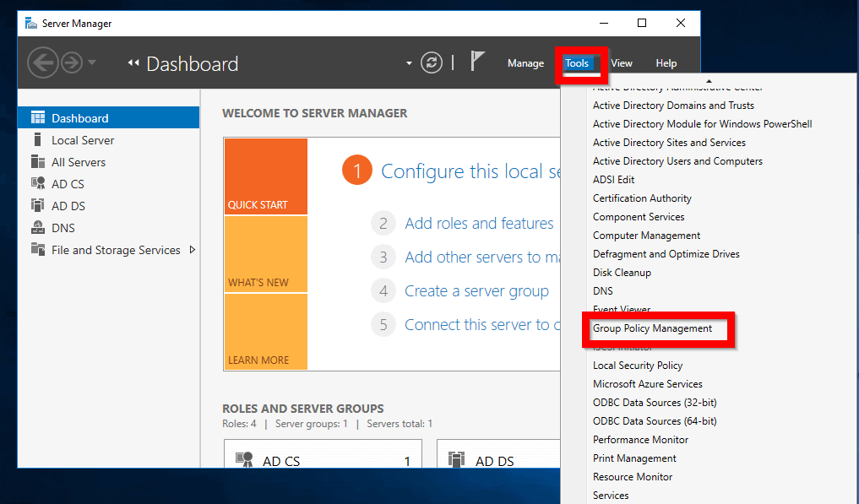This screenshot has height=504, width=859.
Task: Open navigation history dropdown arrow
Action: (92, 62)
